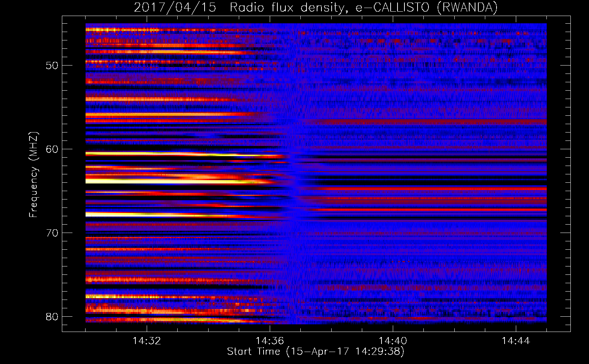Screen dimensions: 589x364
Task: Click the 14:32 time tick label
Action: click(147, 341)
